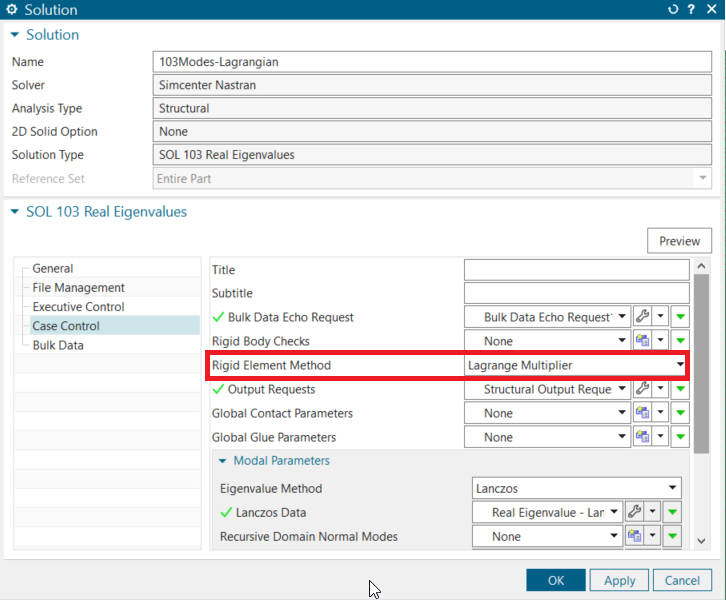Click create icon for Global Glue Parameters
726x601 pixels.
click(644, 437)
